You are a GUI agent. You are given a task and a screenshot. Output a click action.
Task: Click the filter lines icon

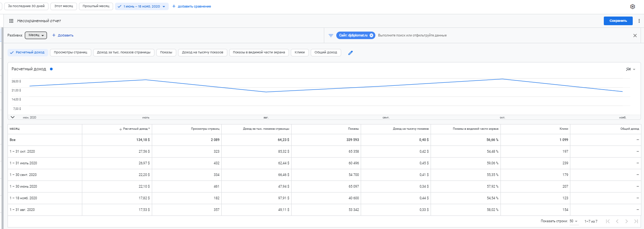coord(331,35)
